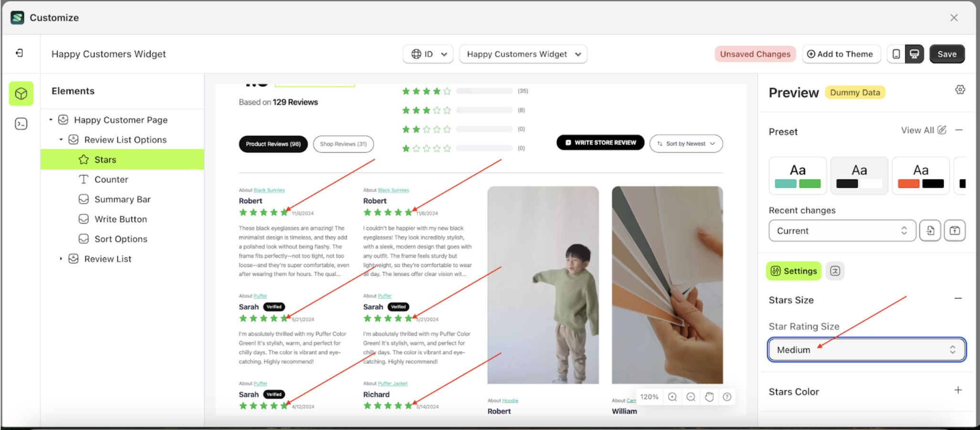Screen dimensions: 980x430
Task: Click the zoom in magnifier icon
Action: point(672,397)
